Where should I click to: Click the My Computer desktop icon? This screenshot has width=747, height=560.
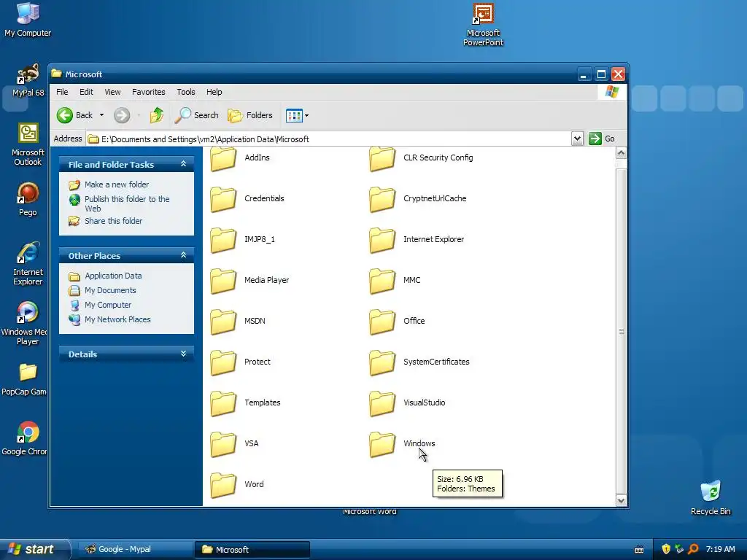[28, 20]
